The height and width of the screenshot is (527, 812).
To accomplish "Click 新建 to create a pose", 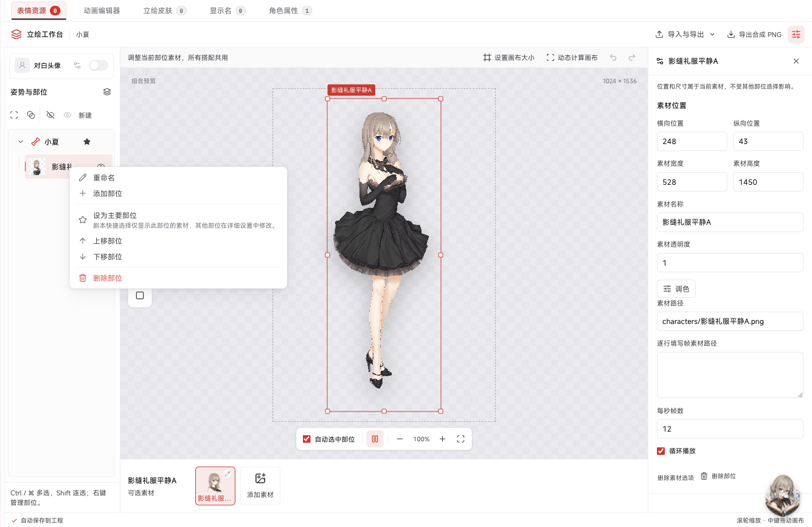I will [x=85, y=115].
